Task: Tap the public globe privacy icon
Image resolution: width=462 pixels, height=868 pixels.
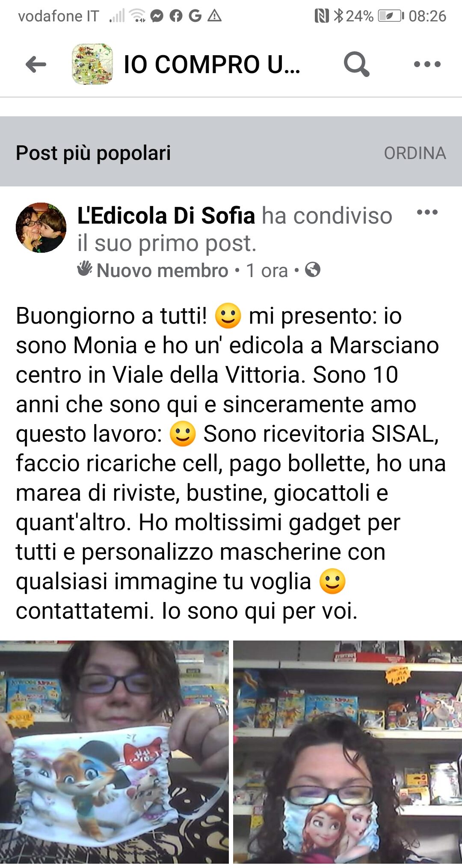Action: click(313, 270)
